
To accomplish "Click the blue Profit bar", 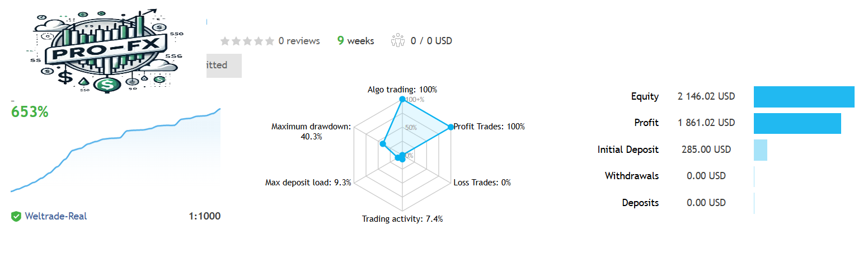I will (x=797, y=123).
